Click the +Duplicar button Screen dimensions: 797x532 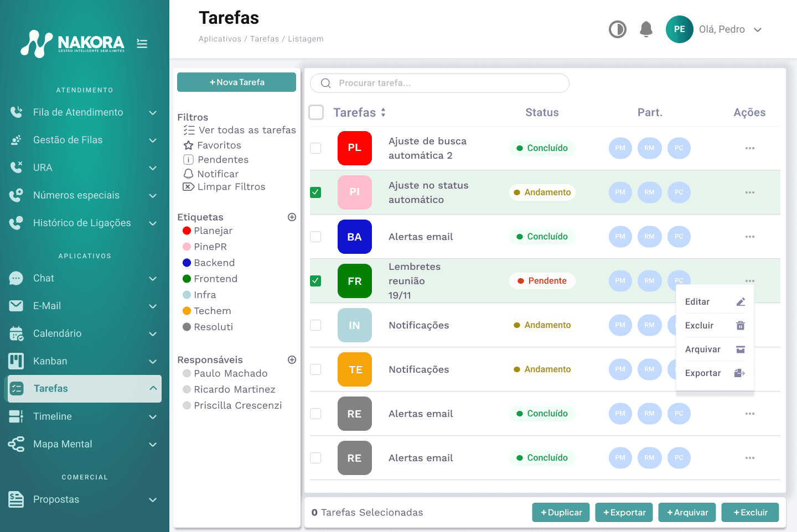pos(561,512)
